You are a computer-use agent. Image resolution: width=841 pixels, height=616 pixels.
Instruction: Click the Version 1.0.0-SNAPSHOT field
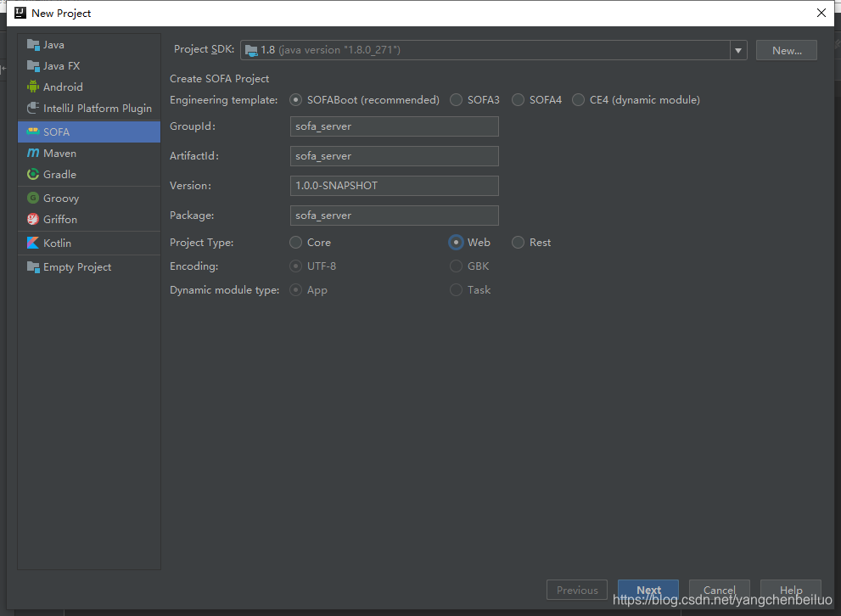tap(395, 186)
